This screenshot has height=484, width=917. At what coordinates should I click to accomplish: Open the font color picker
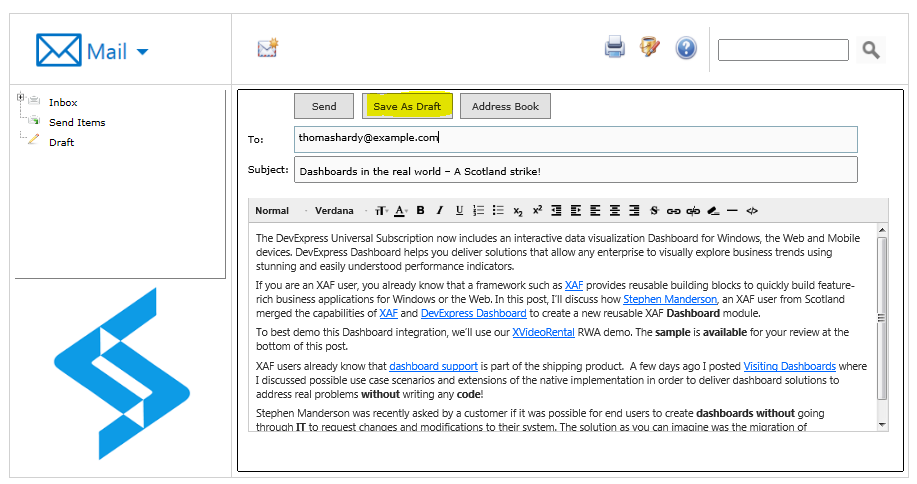coord(401,211)
